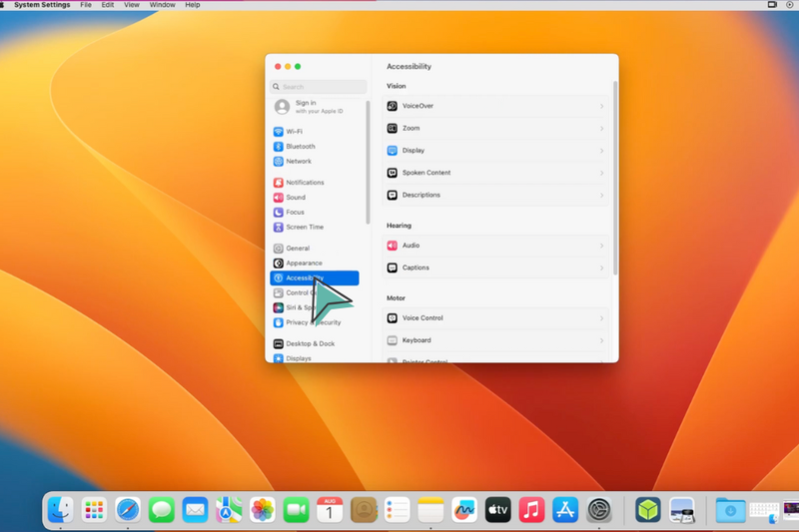Open the Help menu
Screen dimensions: 799x532
click(193, 5)
